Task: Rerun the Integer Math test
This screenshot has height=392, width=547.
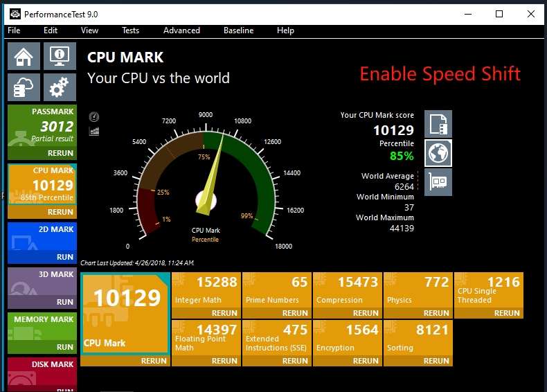Action: (224, 313)
